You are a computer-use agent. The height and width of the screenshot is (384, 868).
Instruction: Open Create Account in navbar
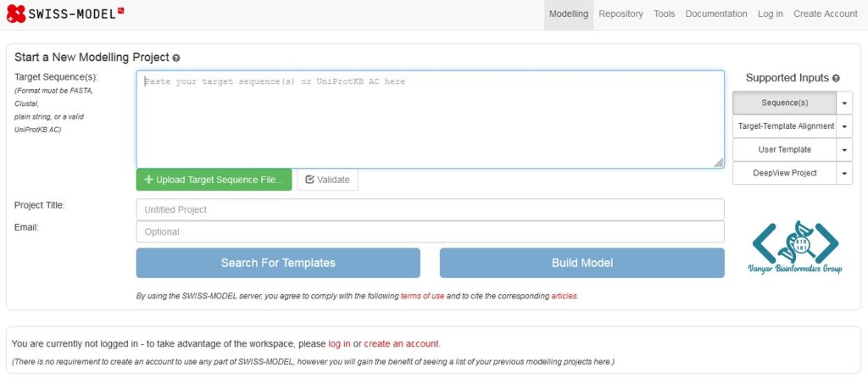click(x=825, y=14)
